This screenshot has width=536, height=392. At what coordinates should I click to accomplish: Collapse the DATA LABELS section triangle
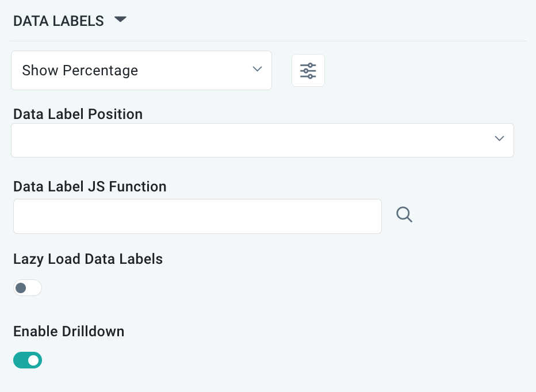pyautogui.click(x=120, y=20)
